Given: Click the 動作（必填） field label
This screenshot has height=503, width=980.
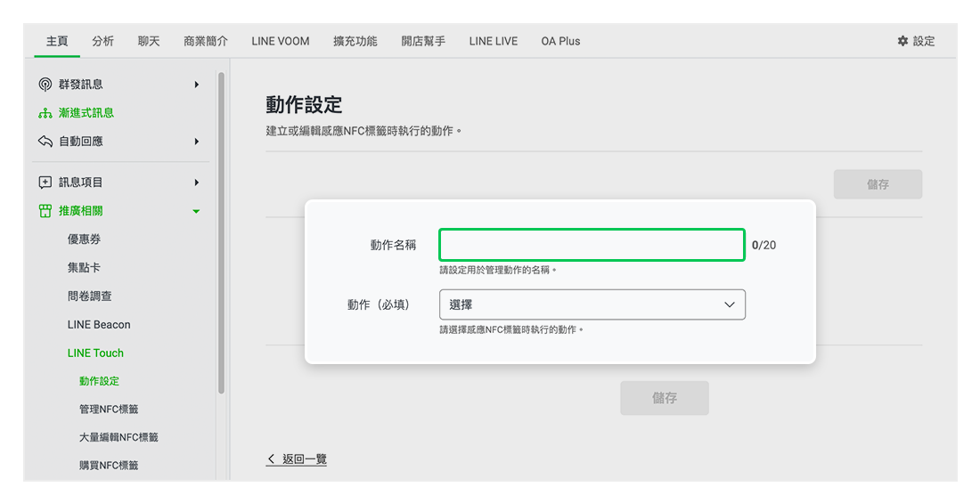Looking at the screenshot, I should [380, 305].
